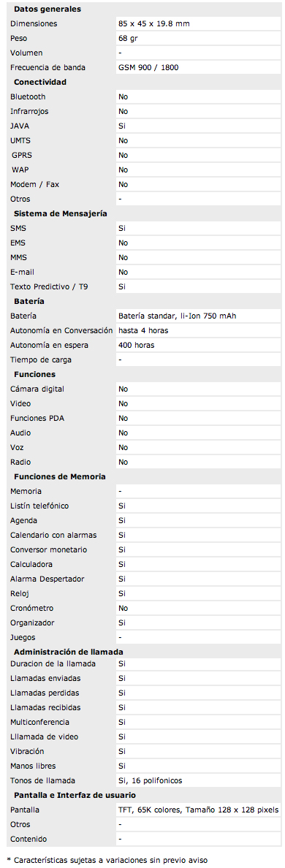Click the 400 horas value

click(137, 345)
